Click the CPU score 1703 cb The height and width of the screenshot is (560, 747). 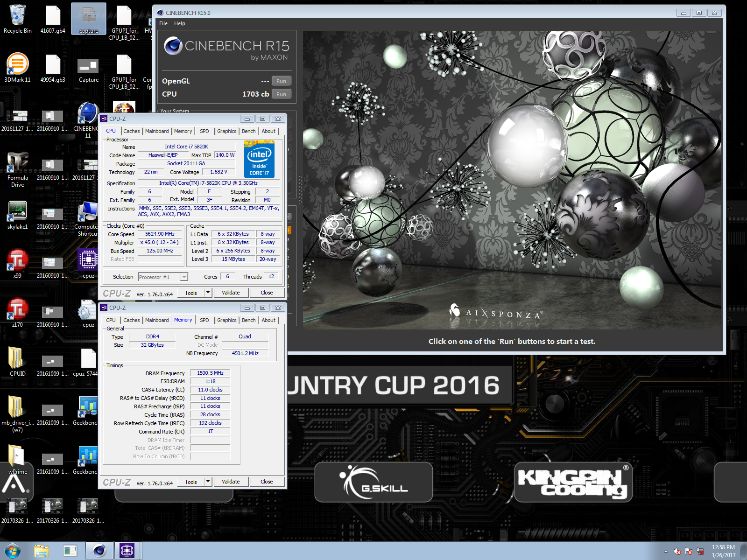255,94
